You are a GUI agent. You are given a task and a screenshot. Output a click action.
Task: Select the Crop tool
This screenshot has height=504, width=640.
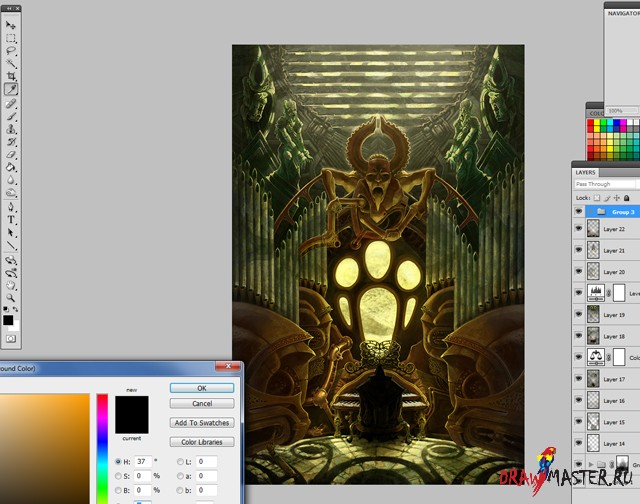coord(11,76)
